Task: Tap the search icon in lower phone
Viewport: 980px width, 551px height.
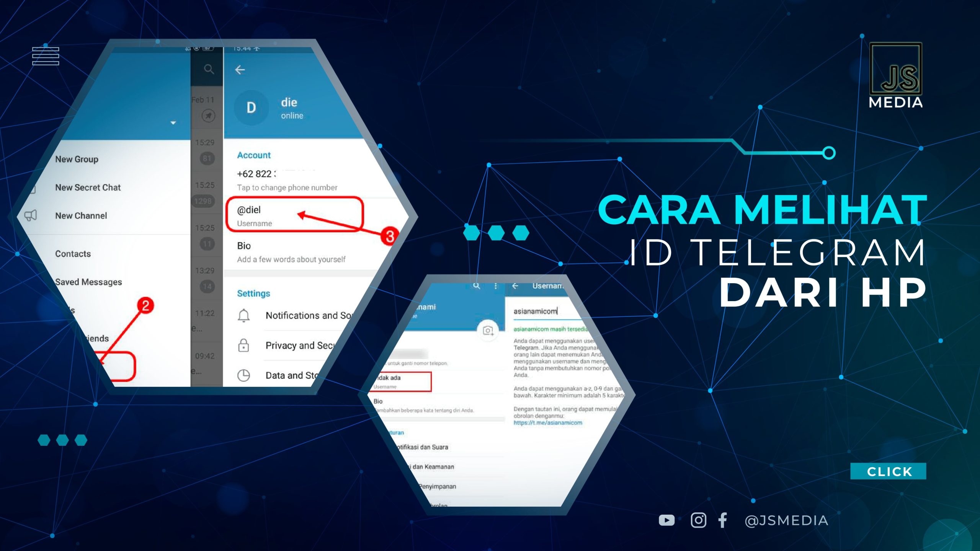Action: [x=476, y=286]
